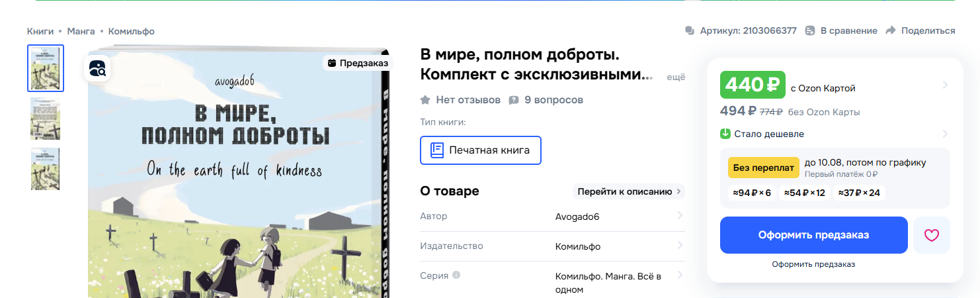
Task: Open the Серия row chevron
Action: click(x=680, y=275)
